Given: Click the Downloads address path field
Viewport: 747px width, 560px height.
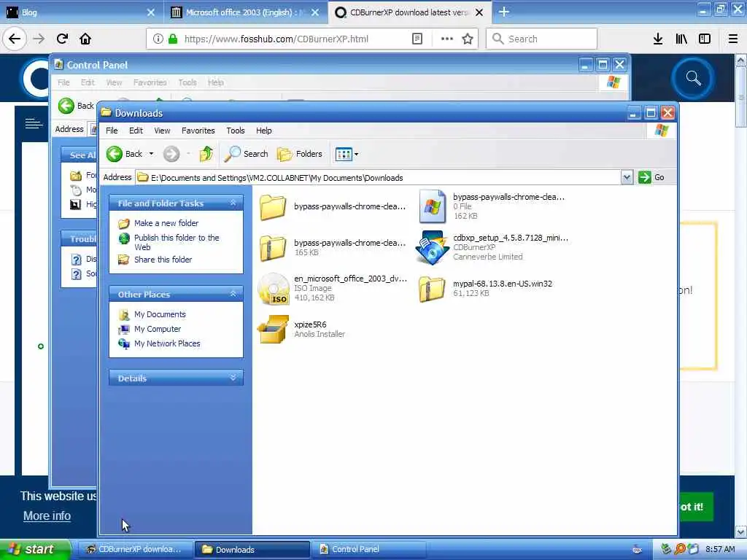Looking at the screenshot, I should 379,178.
